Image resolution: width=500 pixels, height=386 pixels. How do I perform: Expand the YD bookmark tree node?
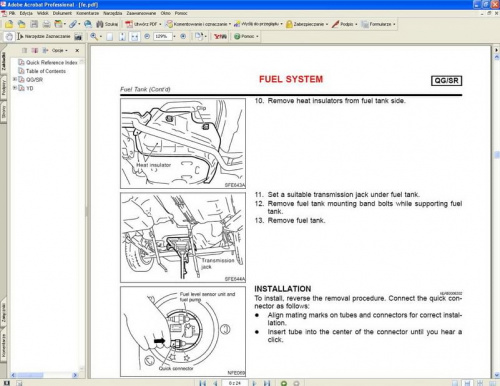point(15,88)
